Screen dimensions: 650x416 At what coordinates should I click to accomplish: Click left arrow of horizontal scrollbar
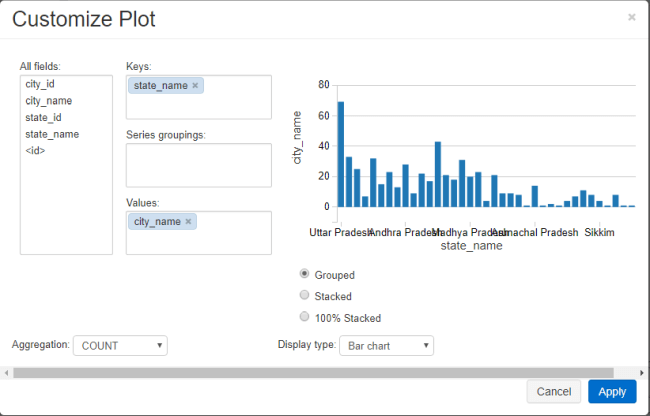[6, 373]
